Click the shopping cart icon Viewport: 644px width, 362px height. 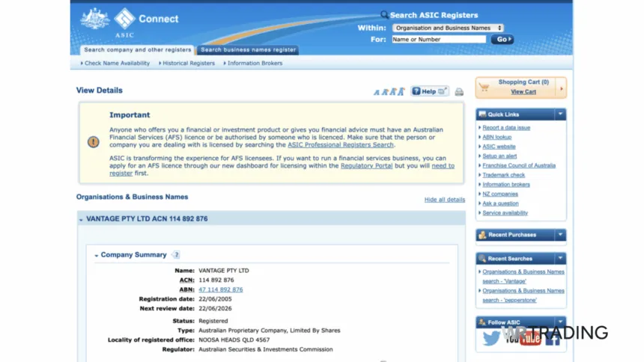484,87
